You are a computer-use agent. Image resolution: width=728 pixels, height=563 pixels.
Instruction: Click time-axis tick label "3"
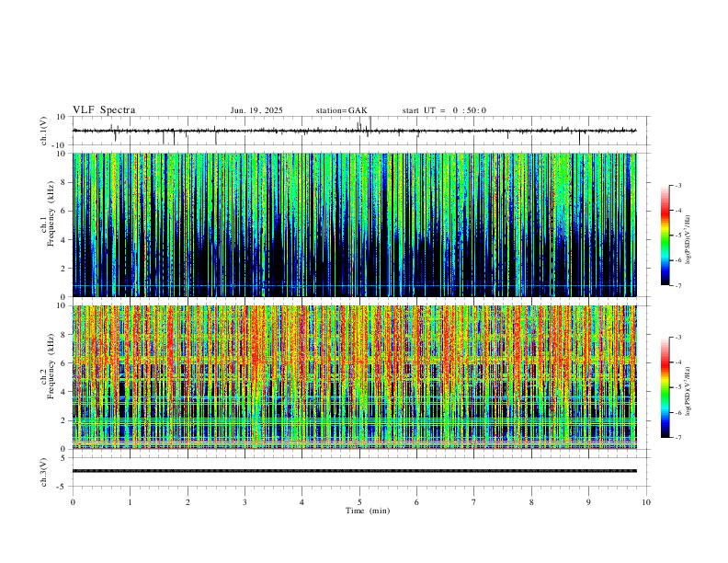click(x=245, y=502)
